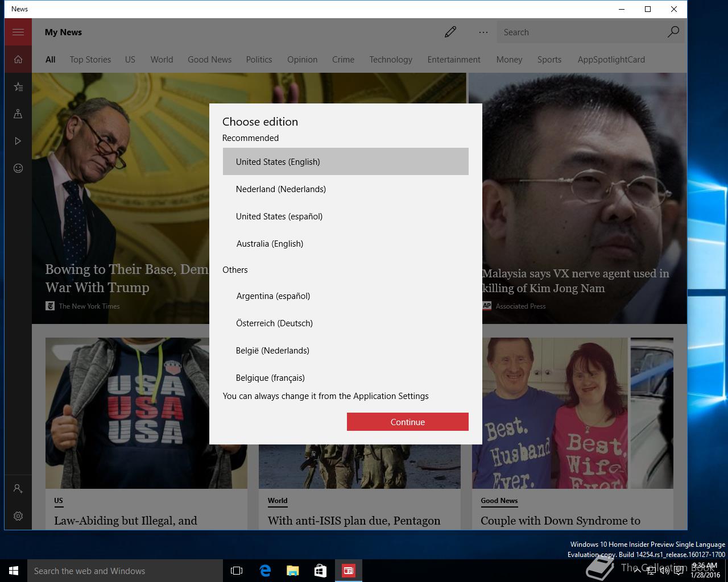Open Task View on taskbar
The width and height of the screenshot is (728, 582).
pos(237,571)
